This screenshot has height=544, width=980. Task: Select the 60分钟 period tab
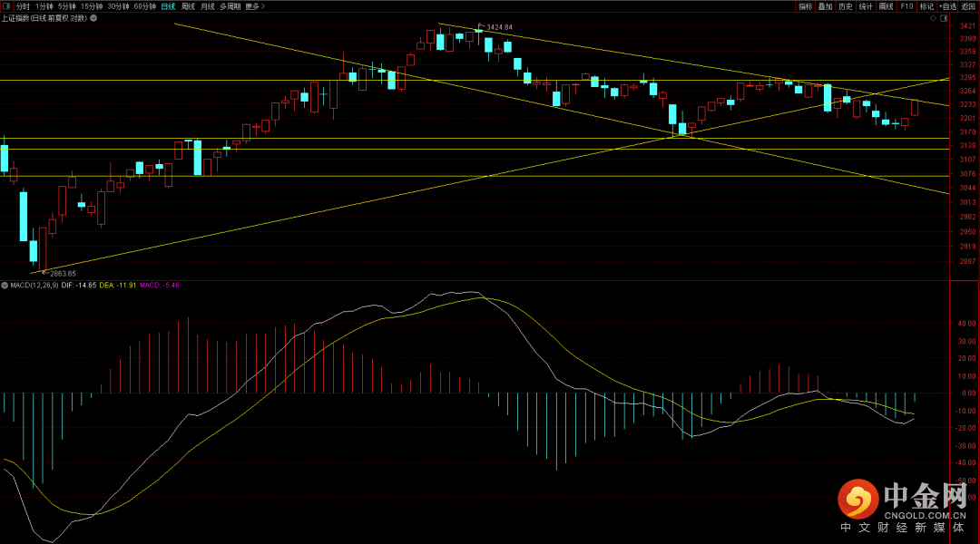(x=144, y=6)
